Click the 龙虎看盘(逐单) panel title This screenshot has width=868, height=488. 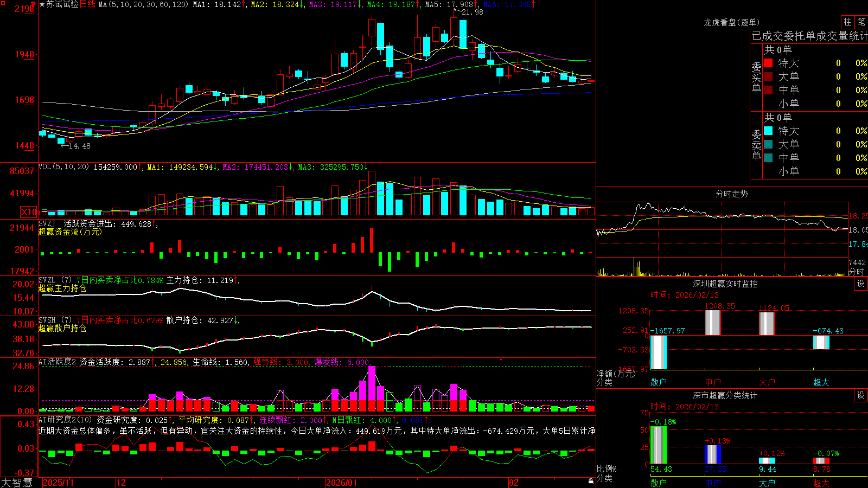732,22
